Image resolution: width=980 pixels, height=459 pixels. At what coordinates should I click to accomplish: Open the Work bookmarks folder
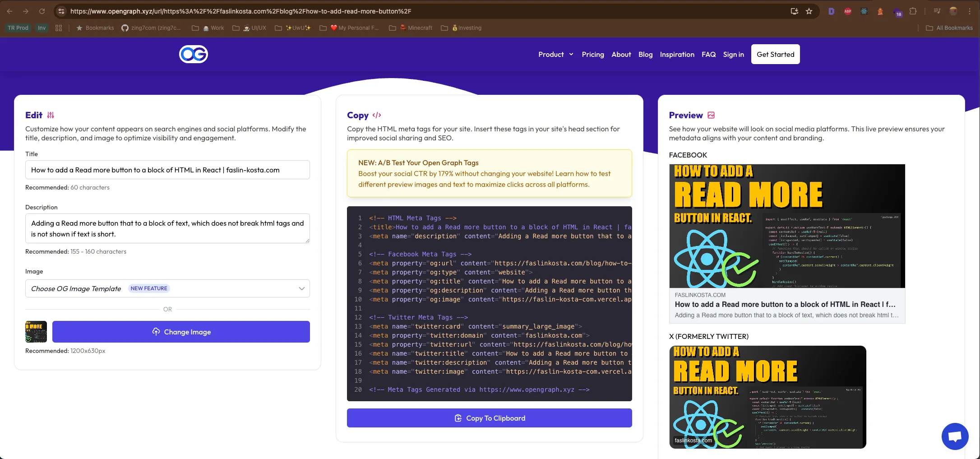(x=208, y=28)
